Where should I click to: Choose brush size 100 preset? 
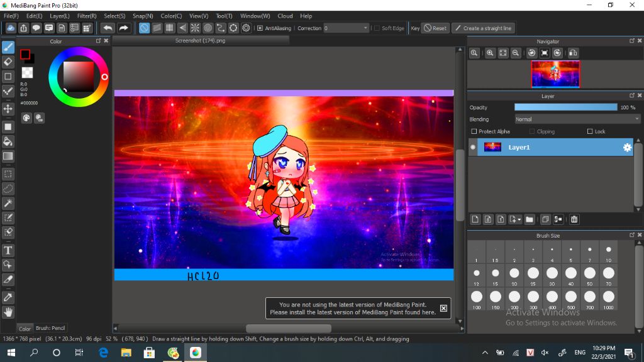coord(477,299)
